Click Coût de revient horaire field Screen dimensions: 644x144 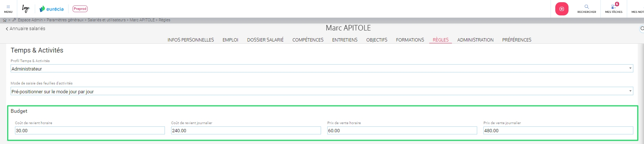click(x=90, y=130)
